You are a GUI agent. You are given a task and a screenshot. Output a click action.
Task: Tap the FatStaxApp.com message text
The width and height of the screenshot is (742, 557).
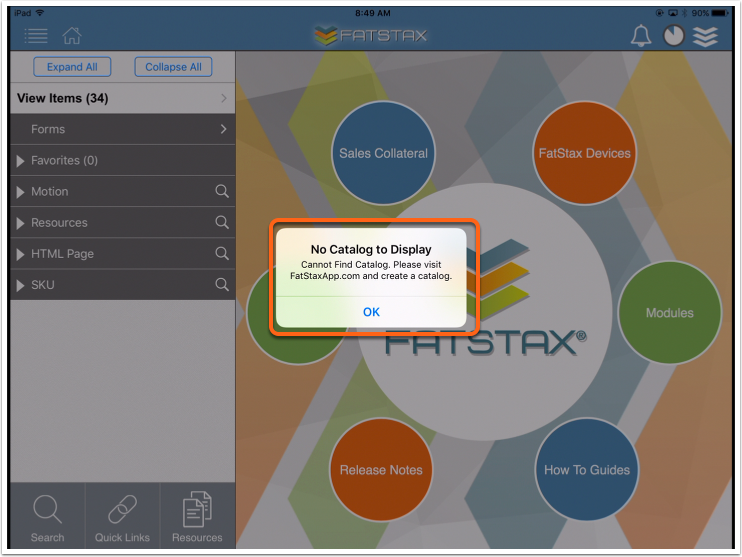coord(371,270)
